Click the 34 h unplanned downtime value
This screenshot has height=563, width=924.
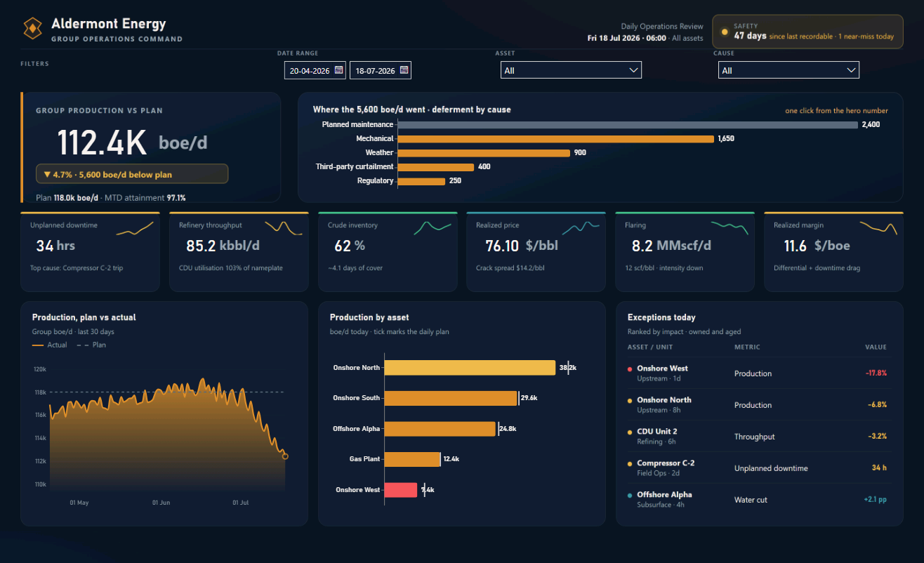pos(879,468)
